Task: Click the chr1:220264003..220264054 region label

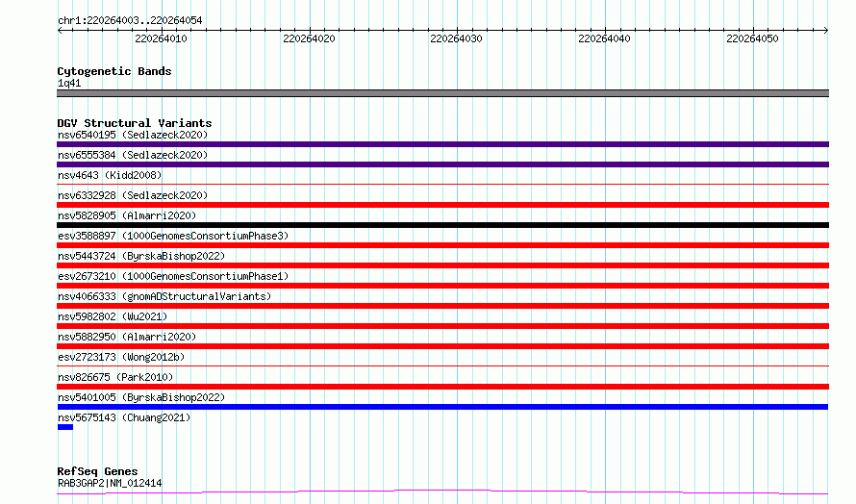Action: click(130, 20)
